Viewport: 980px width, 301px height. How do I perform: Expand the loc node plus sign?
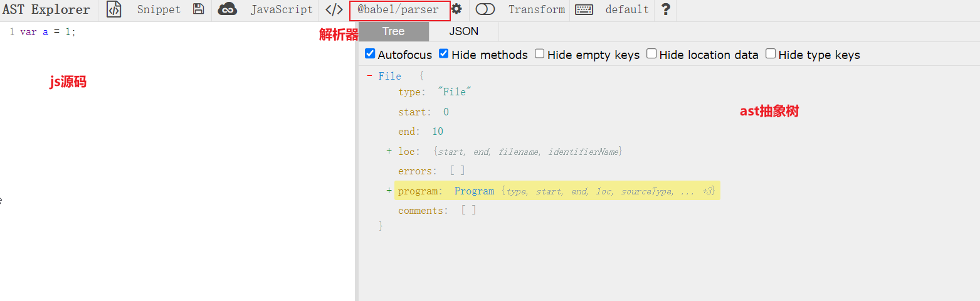pos(389,151)
